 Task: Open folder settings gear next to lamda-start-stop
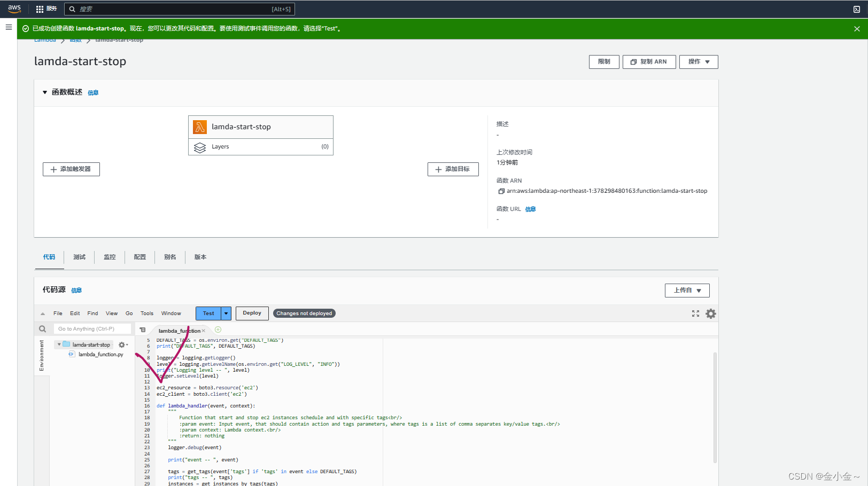pos(123,345)
